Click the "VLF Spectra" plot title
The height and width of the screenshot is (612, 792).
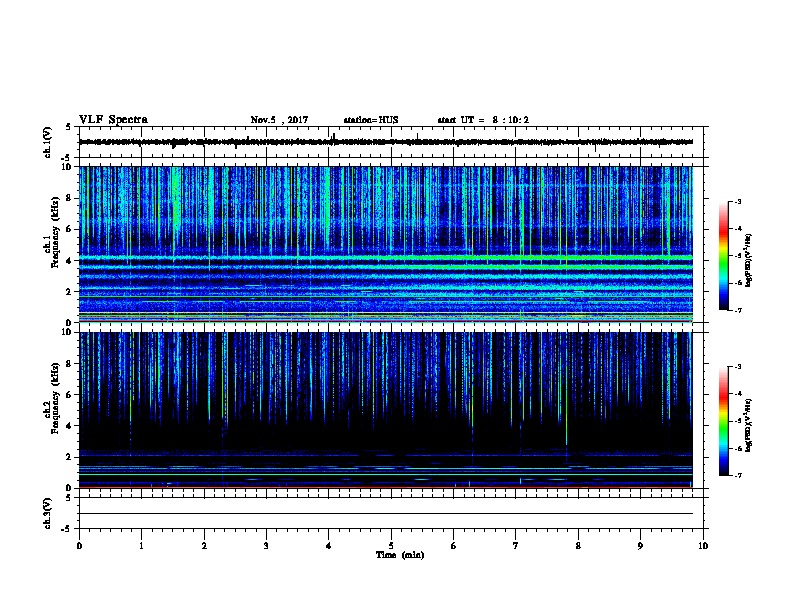113,119
